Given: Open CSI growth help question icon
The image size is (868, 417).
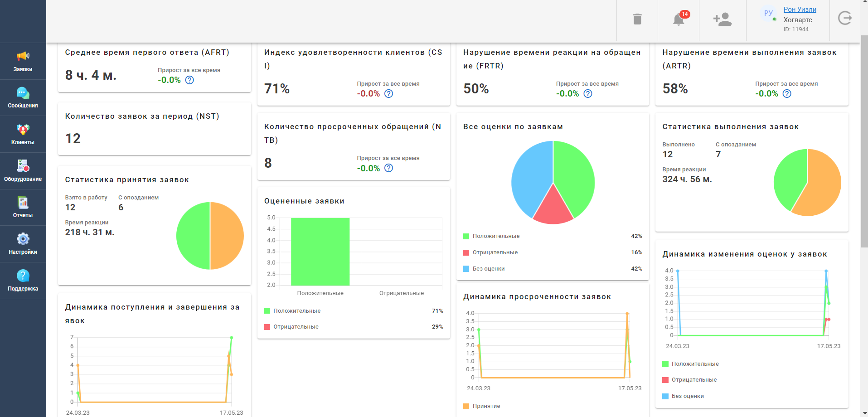Looking at the screenshot, I should 388,93.
